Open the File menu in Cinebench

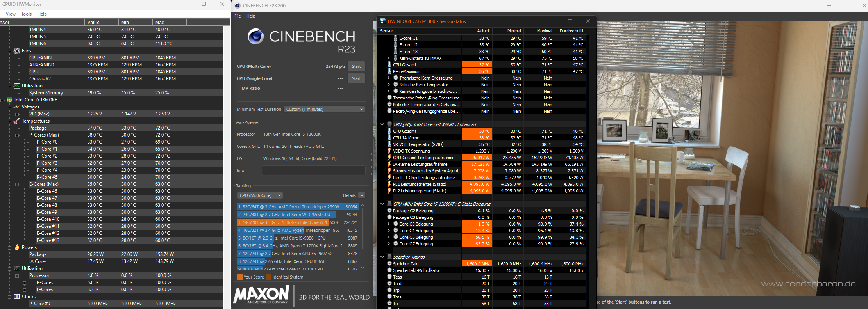(238, 16)
